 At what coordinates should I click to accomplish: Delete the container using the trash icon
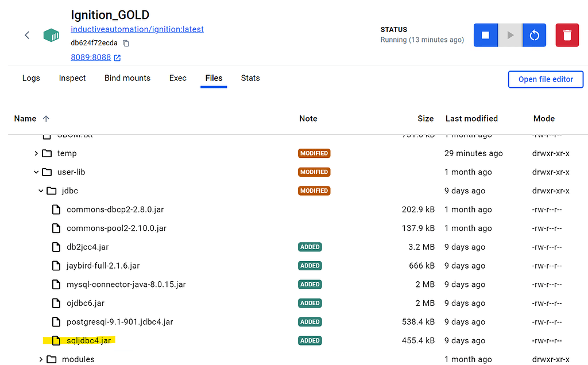coord(567,35)
